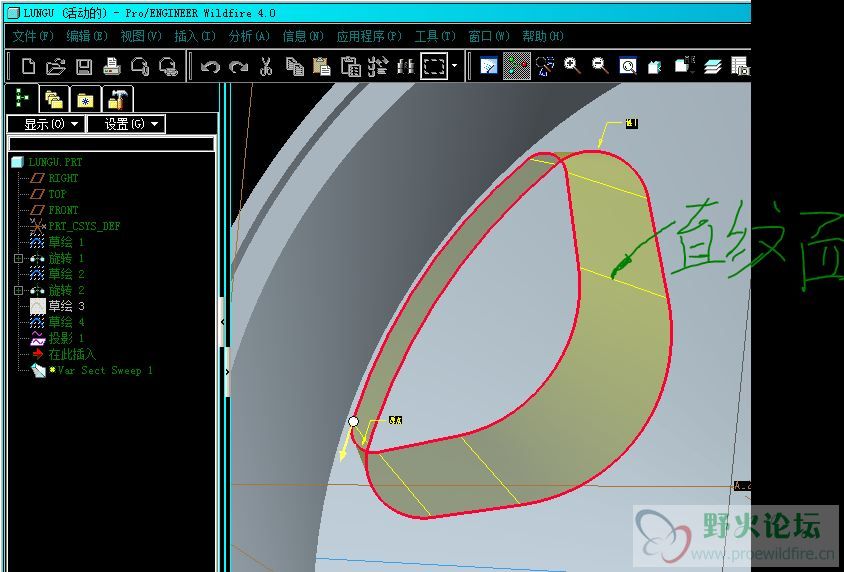This screenshot has height=572, width=844.
Task: Select 草绘 1 sketch feature
Action: 66,242
